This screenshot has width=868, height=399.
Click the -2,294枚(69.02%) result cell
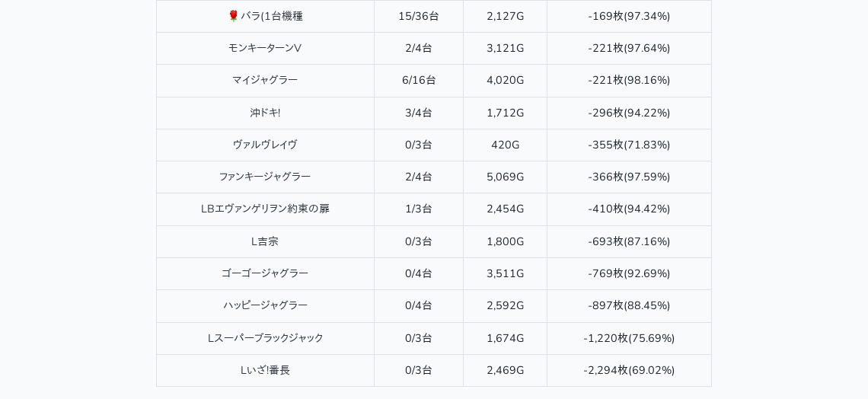[x=629, y=370]
